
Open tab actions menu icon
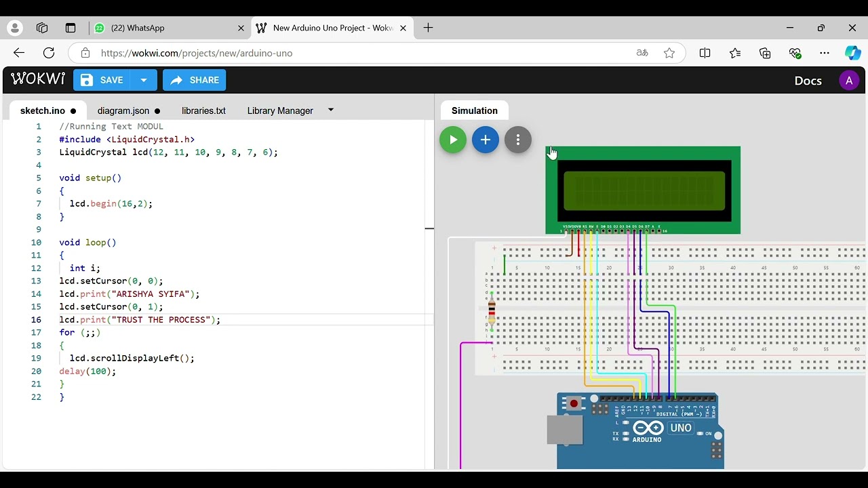[71, 28]
